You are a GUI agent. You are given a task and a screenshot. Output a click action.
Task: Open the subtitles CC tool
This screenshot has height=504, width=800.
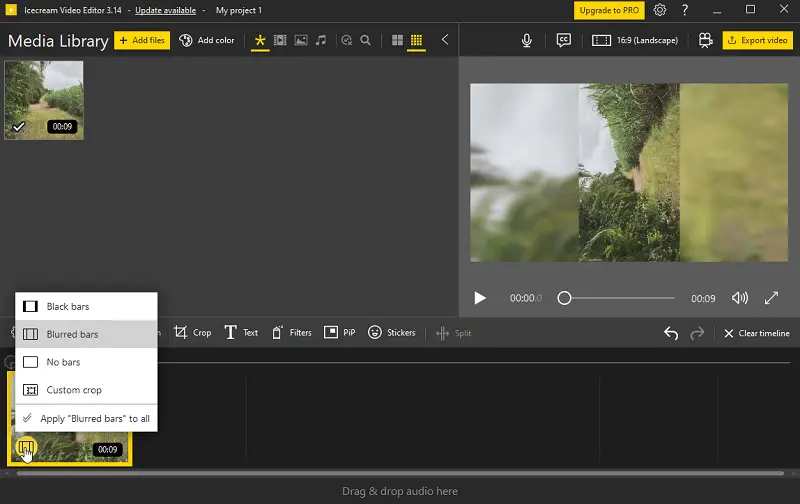coord(564,40)
